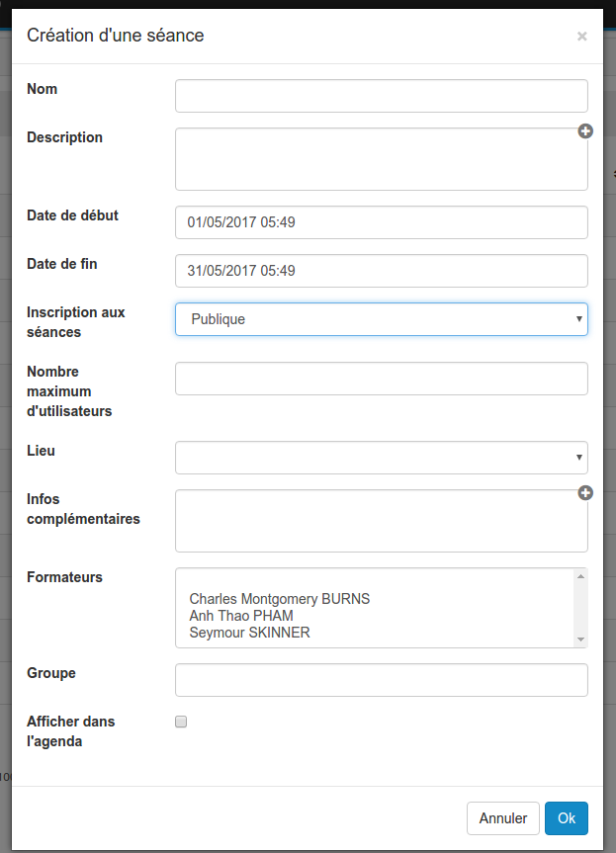
Task: Click the Date de début field
Action: coord(382,222)
